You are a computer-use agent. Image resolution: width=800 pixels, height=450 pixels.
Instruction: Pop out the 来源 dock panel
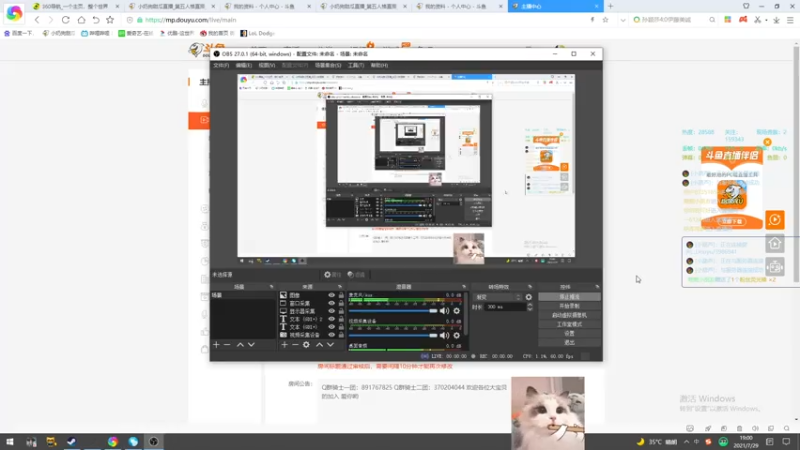(340, 287)
